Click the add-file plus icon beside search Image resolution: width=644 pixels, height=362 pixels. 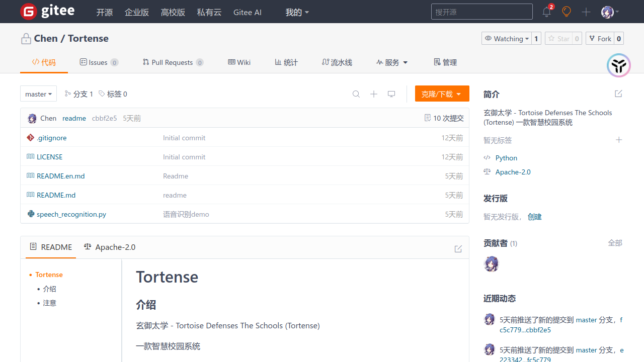click(374, 94)
